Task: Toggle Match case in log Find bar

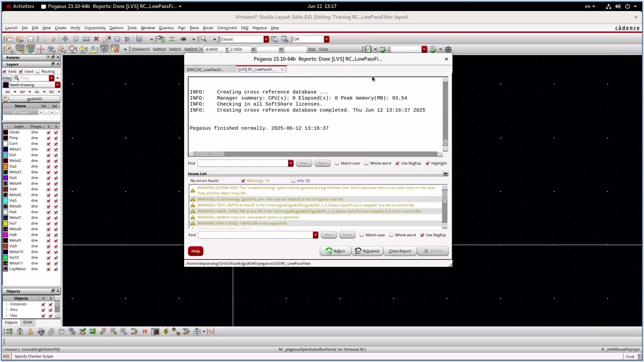Action: pos(337,163)
